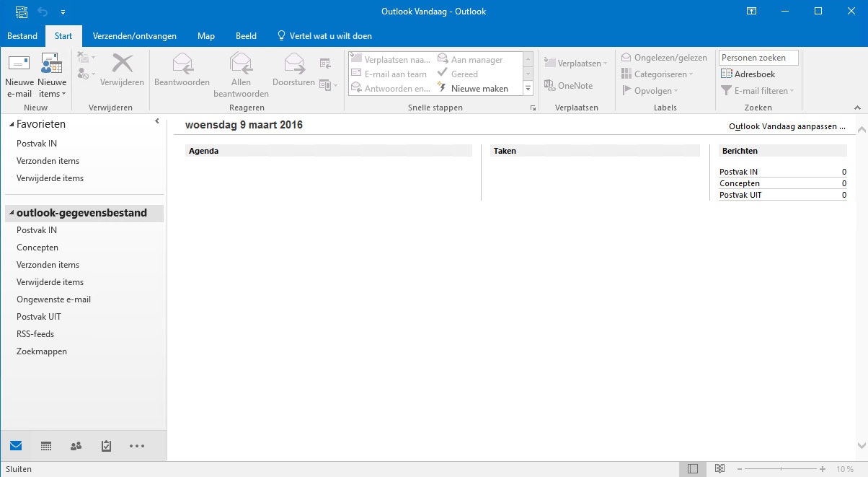The image size is (868, 477).
Task: Open the customize quick access toolbar dropdown
Action: (x=63, y=12)
